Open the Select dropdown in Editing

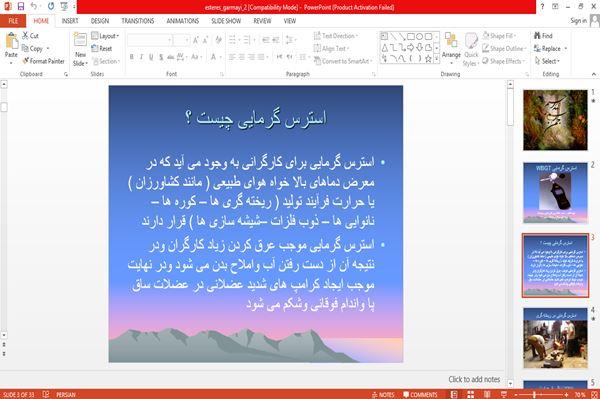pyautogui.click(x=547, y=61)
